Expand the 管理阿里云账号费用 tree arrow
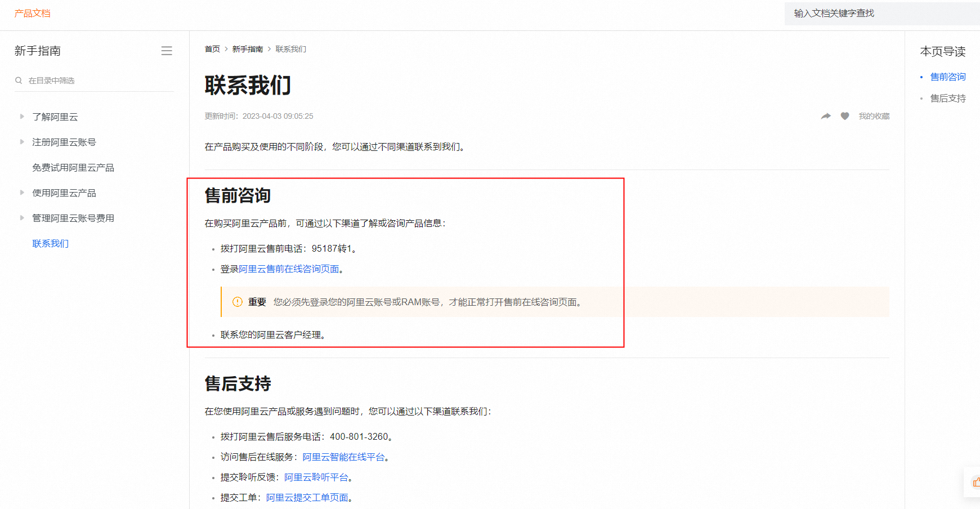 [x=22, y=218]
